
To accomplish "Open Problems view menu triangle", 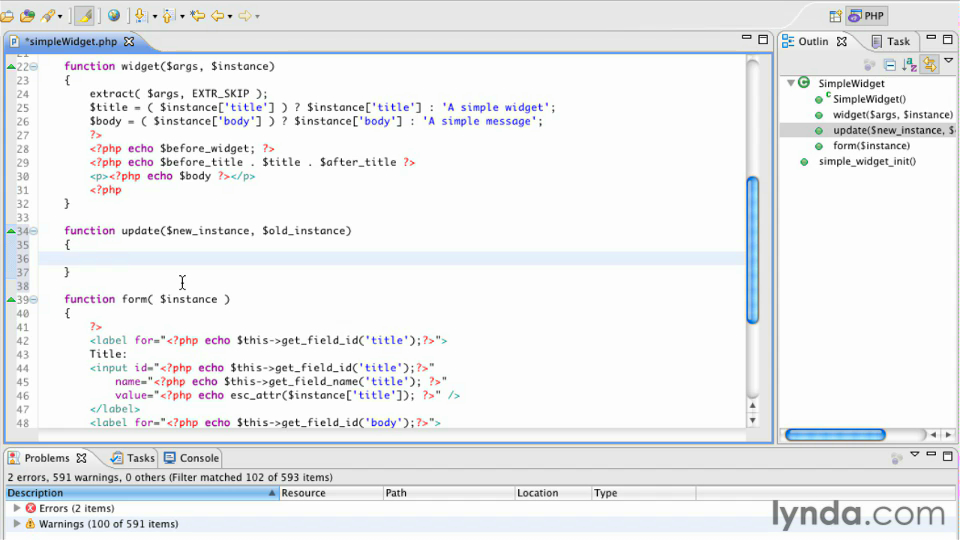I will point(915,454).
